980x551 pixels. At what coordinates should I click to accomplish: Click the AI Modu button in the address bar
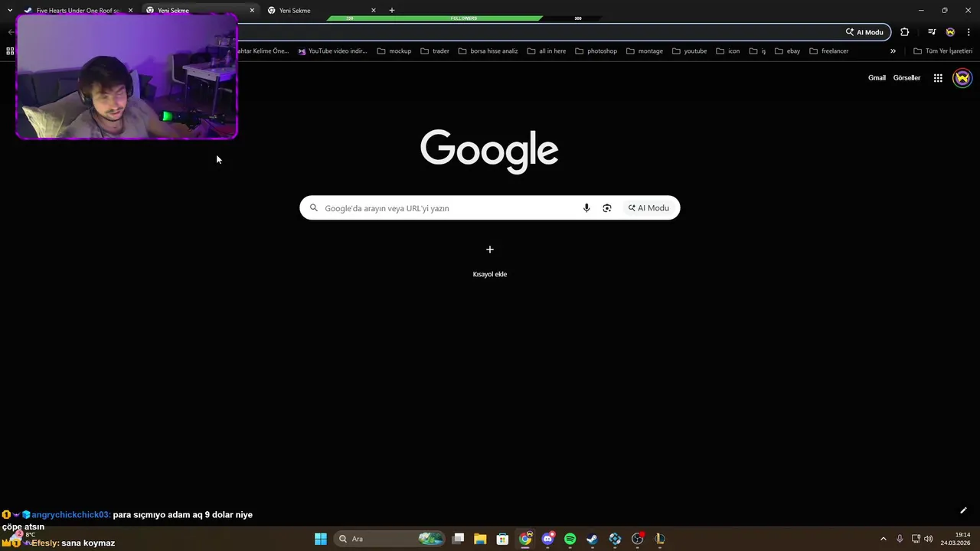click(864, 32)
